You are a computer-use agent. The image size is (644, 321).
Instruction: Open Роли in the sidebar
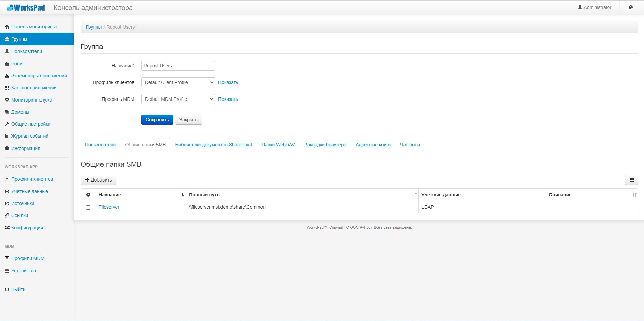click(x=17, y=64)
